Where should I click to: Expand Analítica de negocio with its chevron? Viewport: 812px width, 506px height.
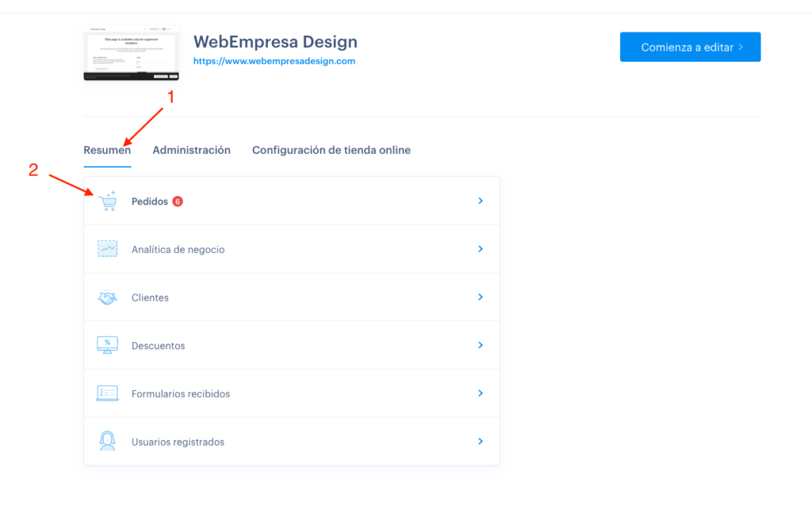pyautogui.click(x=481, y=249)
